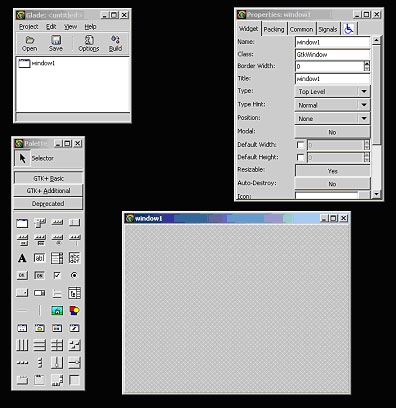This screenshot has width=396, height=408.
Task: Show the Deprecated widget group
Action: coord(48,203)
